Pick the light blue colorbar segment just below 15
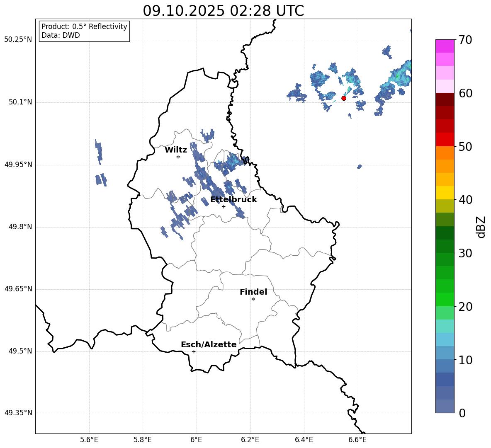Image resolution: width=491 pixels, height=448 pixels. [445, 339]
